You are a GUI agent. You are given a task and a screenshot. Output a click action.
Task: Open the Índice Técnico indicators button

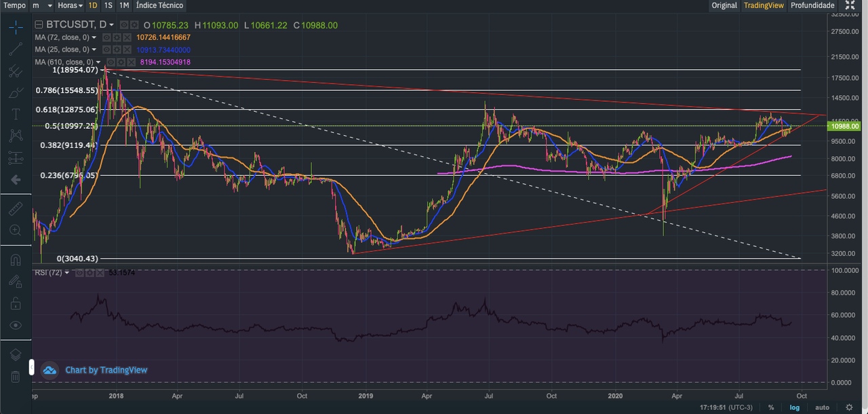pos(159,5)
